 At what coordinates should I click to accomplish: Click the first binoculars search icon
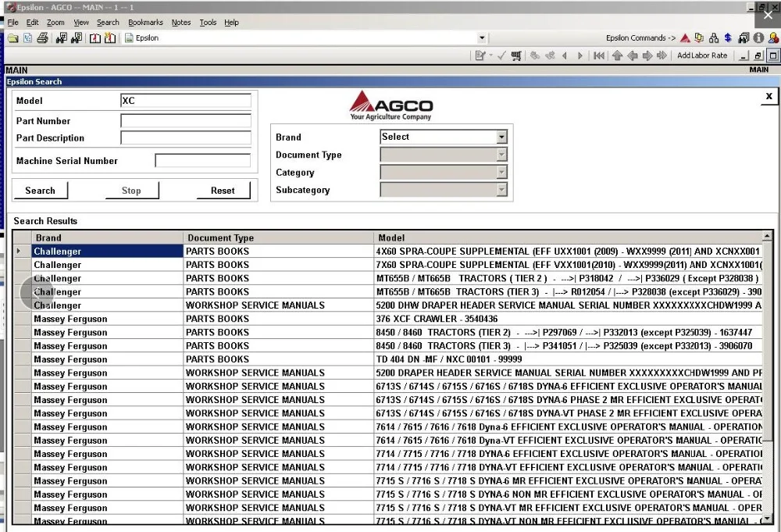(62, 37)
